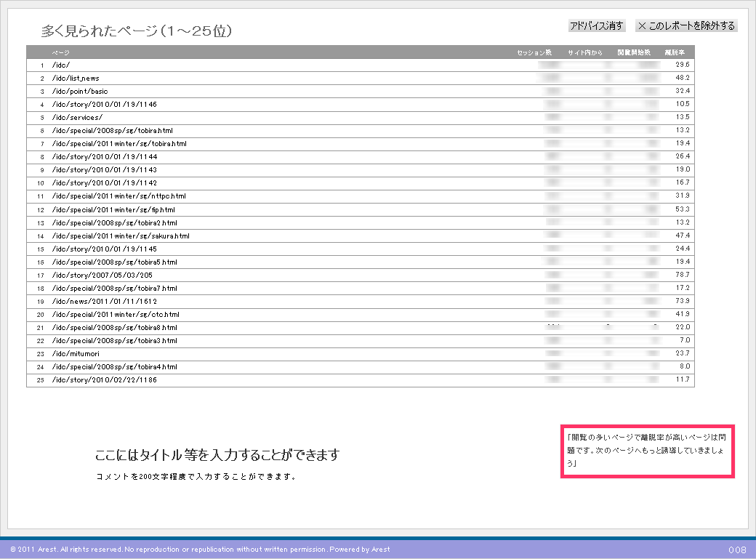Select the /idc/news/2011/01/11/1612 row
Screen dimensions: 756x559
point(104,302)
